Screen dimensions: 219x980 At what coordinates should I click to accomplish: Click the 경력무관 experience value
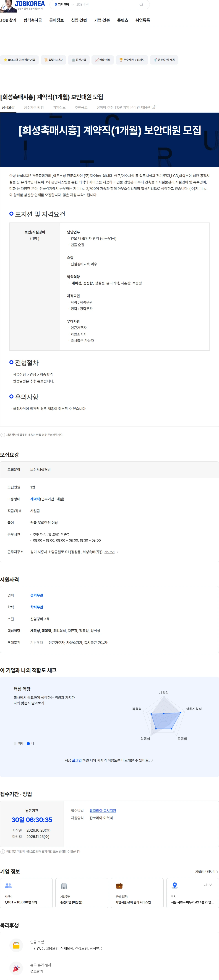point(36,595)
